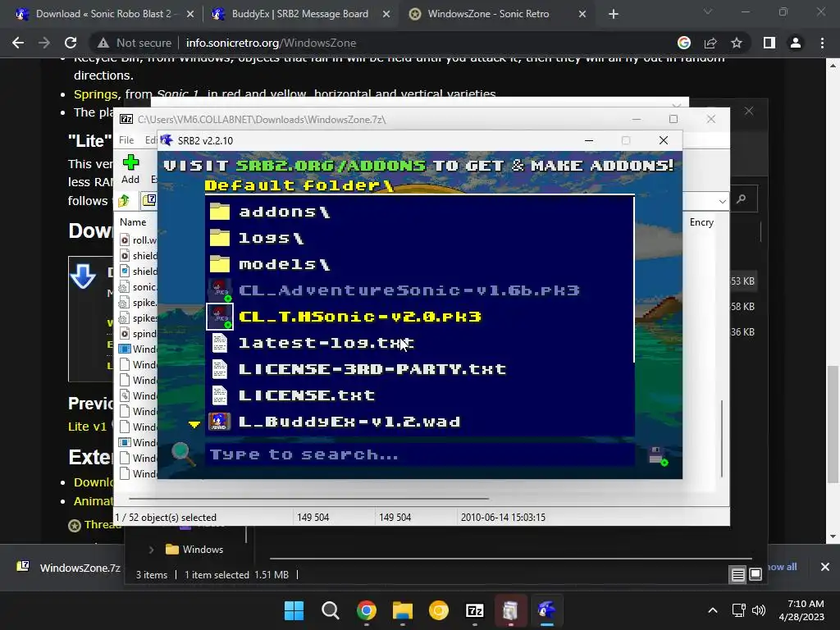Select LICENSE.txt document icon
The width and height of the screenshot is (840, 630).
pos(220,395)
